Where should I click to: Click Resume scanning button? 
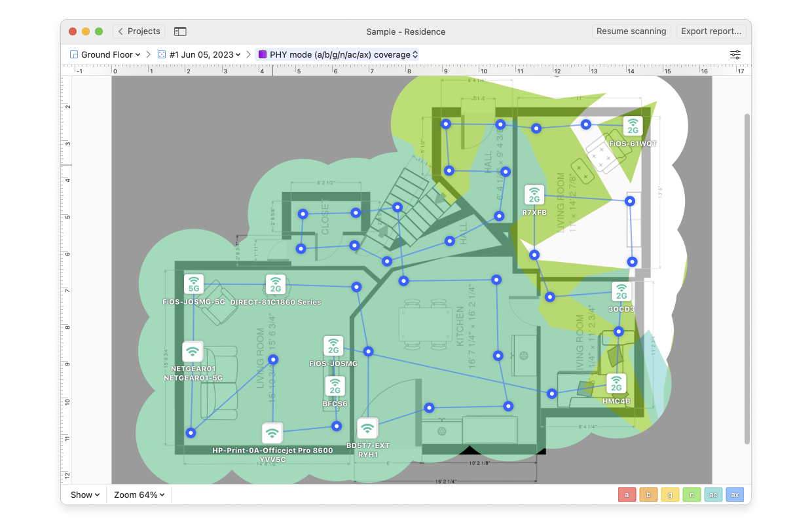pyautogui.click(x=631, y=31)
